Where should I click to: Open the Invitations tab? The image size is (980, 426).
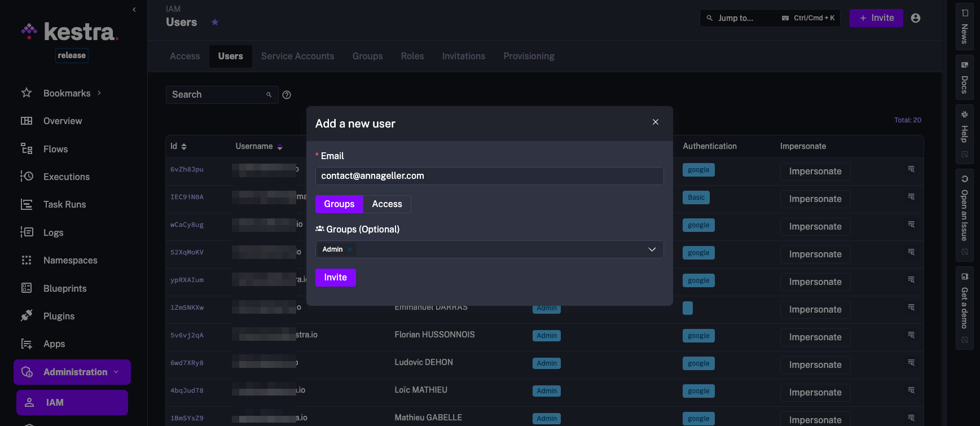pyautogui.click(x=463, y=56)
